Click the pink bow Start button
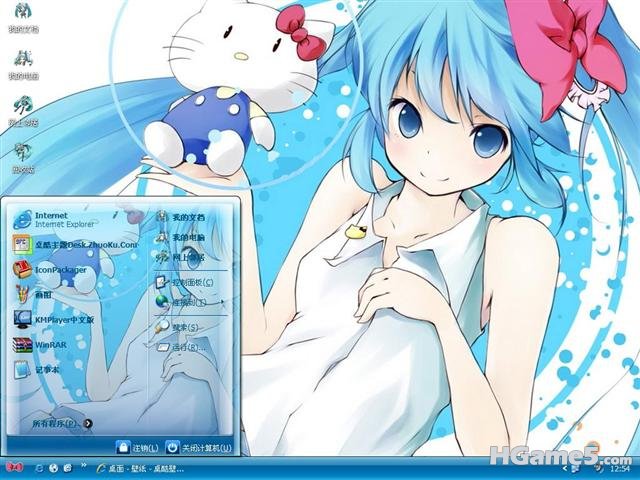 (x=14, y=468)
